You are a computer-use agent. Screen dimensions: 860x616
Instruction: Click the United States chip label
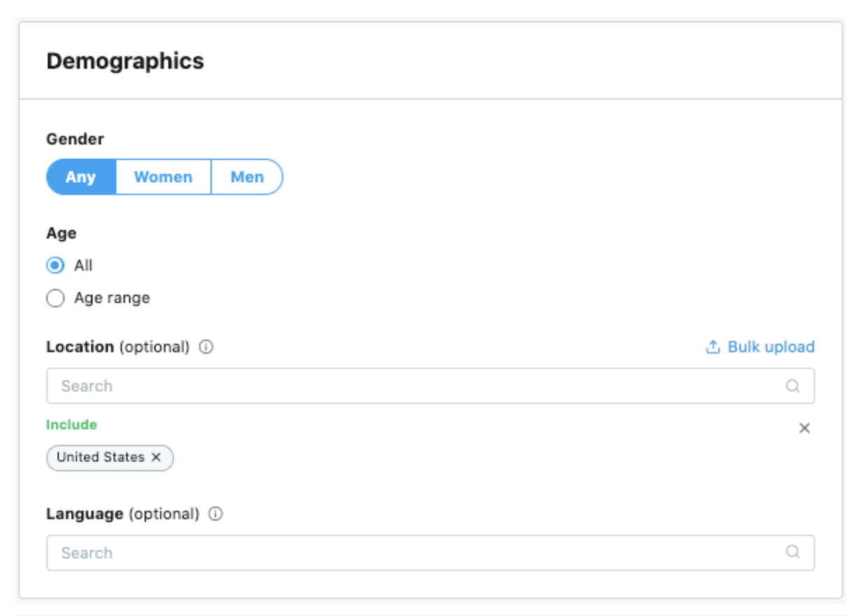tap(100, 457)
